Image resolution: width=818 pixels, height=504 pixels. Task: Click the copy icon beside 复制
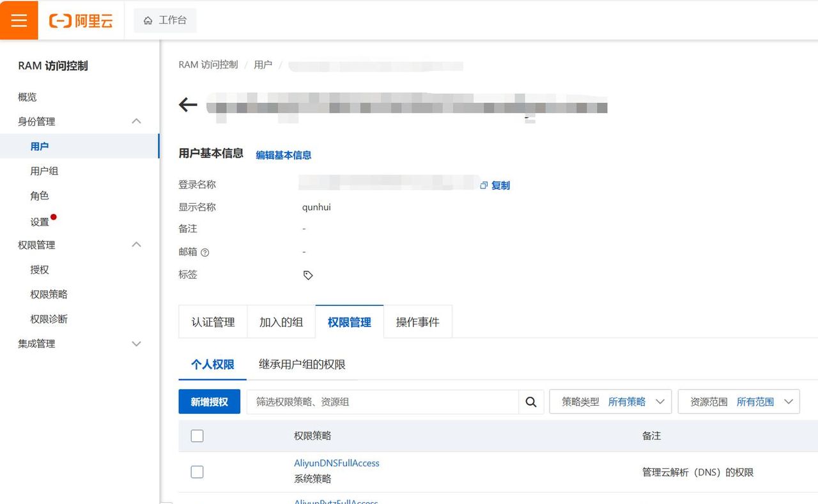tap(484, 185)
